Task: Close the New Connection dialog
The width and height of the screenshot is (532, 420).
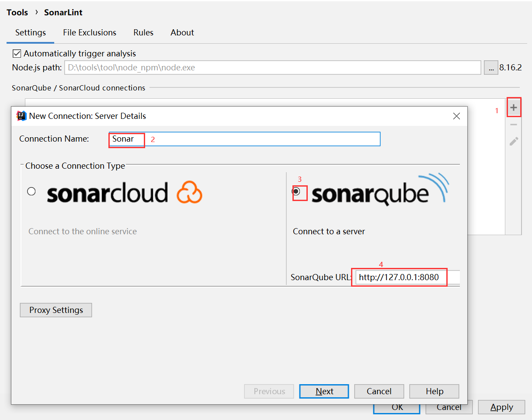Action: [456, 116]
